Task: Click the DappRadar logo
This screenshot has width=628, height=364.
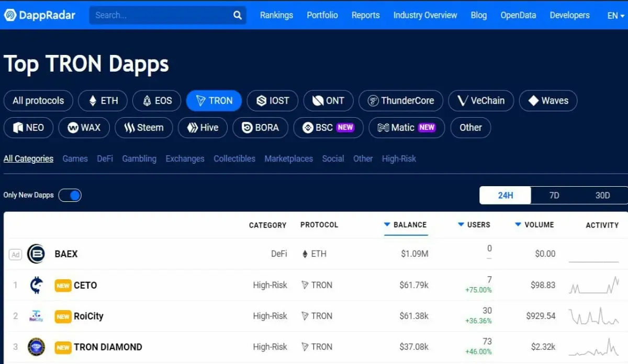Action: pyautogui.click(x=40, y=15)
